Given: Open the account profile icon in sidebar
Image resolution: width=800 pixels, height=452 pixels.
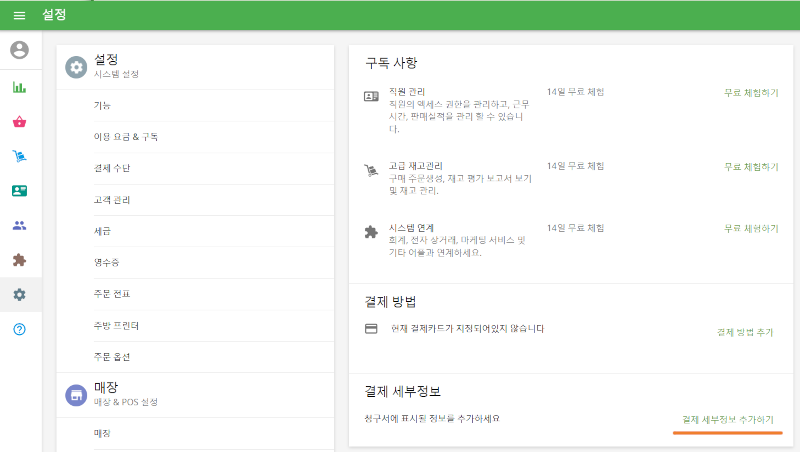Looking at the screenshot, I should (20, 50).
